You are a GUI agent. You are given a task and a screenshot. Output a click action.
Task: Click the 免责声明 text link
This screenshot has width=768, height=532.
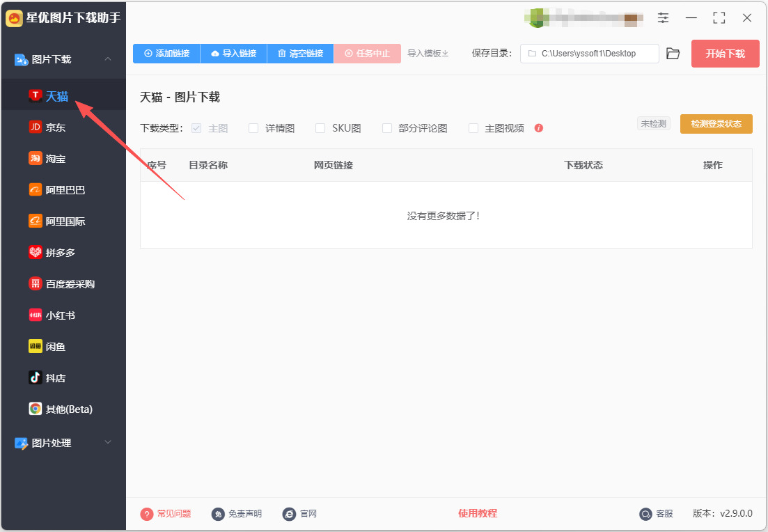[x=245, y=514]
